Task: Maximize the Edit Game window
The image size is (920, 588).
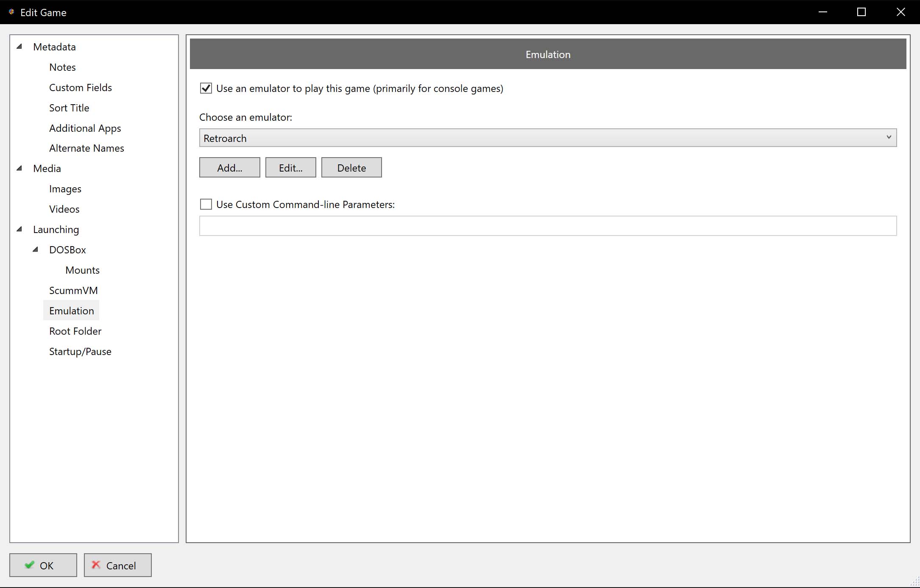Action: (x=861, y=12)
